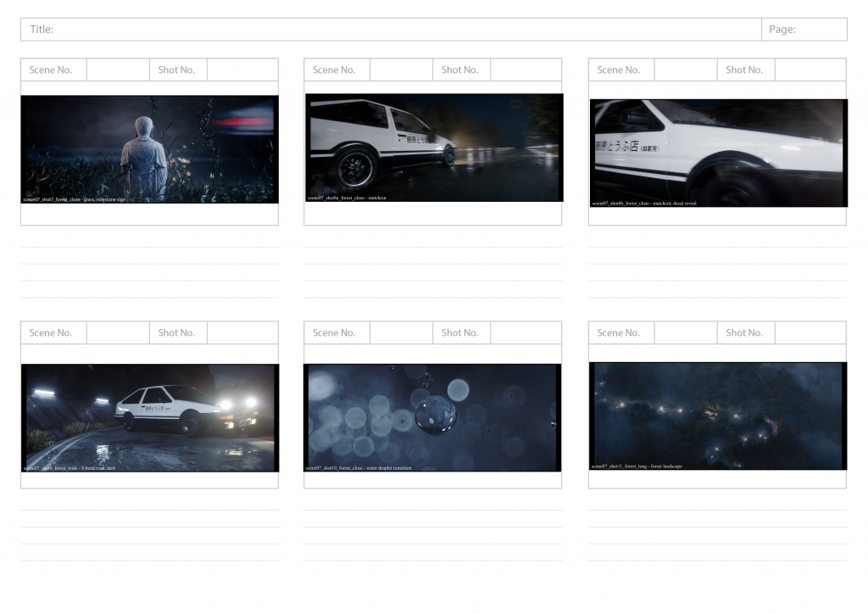868x614 pixels.
Task: Click the 'Page:' label text
Action: click(782, 30)
